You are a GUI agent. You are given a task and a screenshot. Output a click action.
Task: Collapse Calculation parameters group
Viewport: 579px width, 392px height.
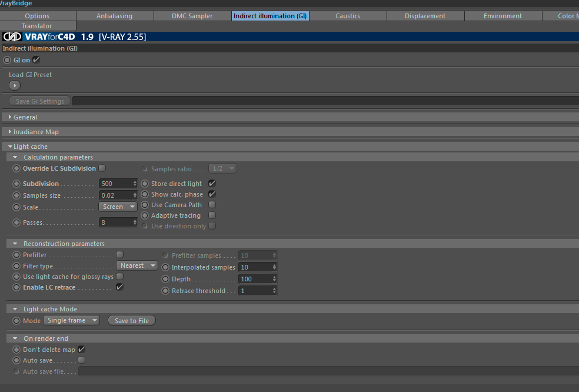[15, 157]
